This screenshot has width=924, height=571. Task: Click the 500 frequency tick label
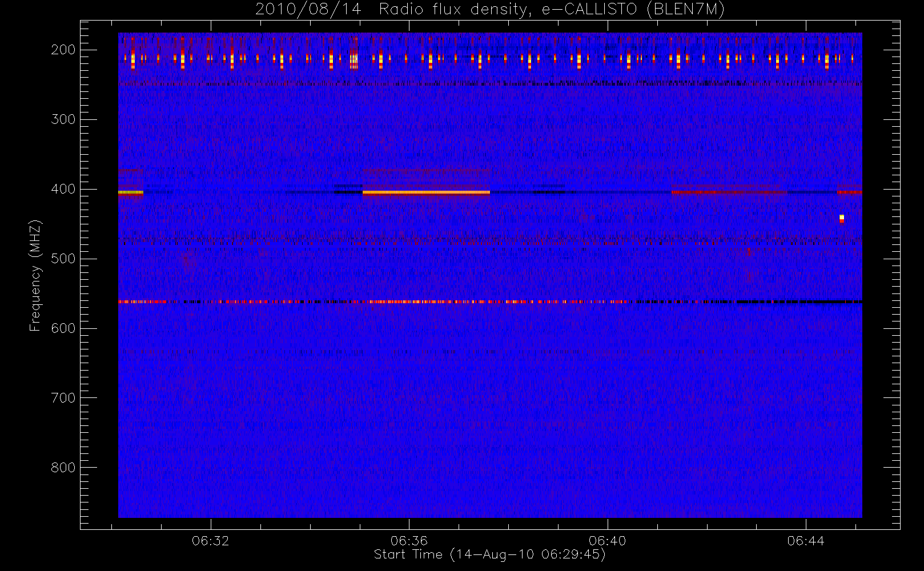(x=63, y=259)
